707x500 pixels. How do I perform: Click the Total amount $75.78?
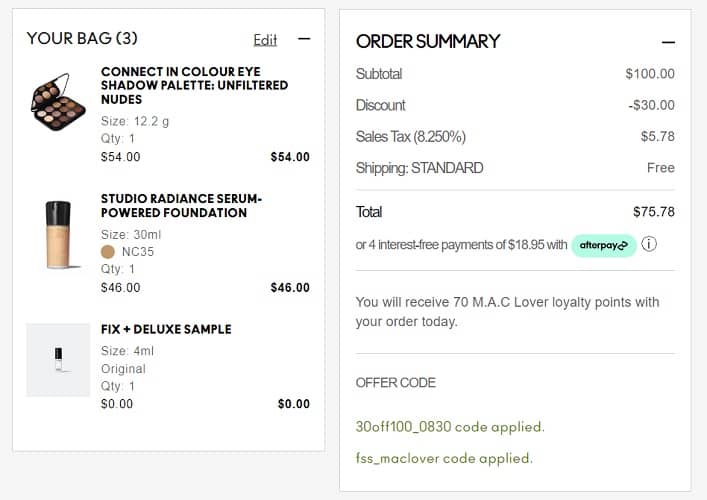coord(653,212)
